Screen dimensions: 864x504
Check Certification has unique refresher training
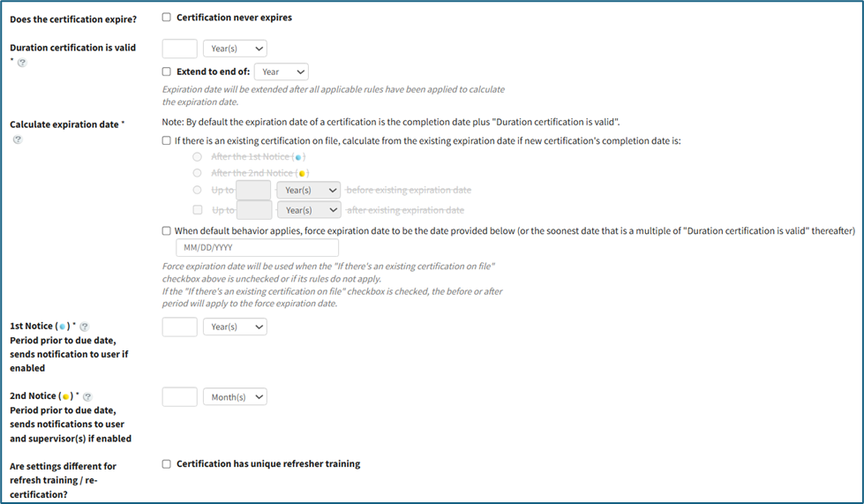pos(167,464)
